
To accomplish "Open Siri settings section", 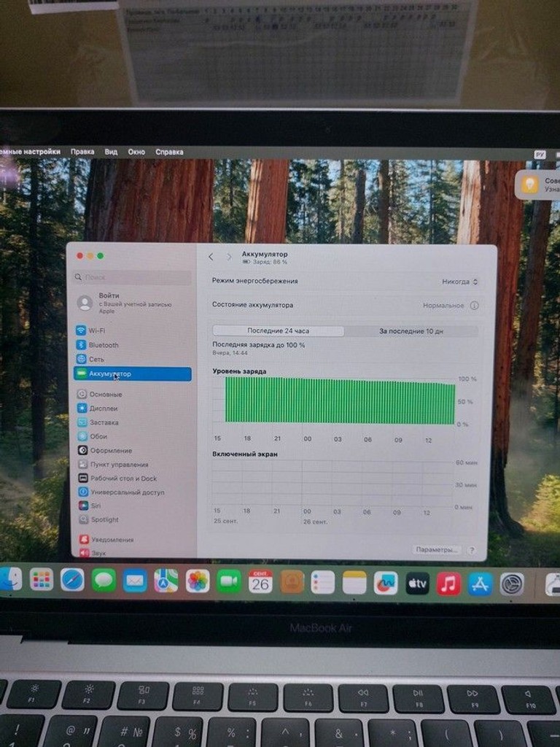I will 90,506.
